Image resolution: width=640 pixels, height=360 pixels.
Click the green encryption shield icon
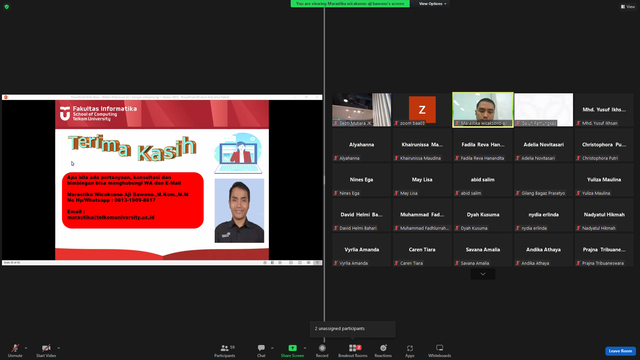[x=7, y=7]
